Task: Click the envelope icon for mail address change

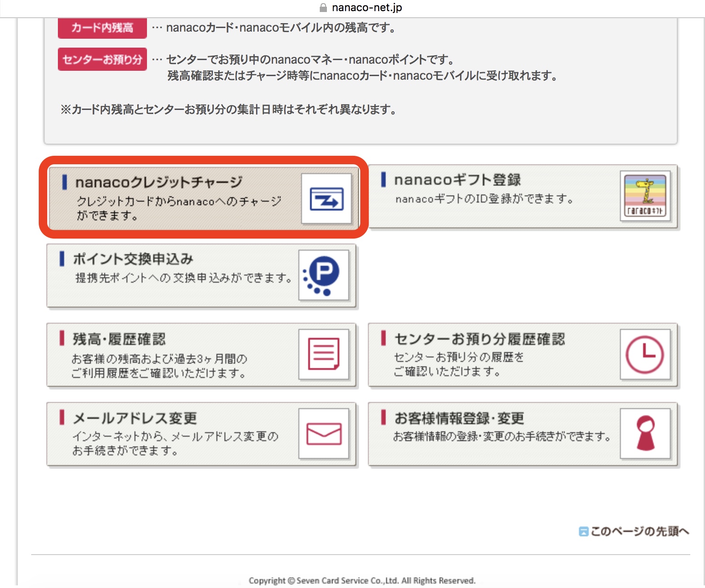Action: pos(324,434)
